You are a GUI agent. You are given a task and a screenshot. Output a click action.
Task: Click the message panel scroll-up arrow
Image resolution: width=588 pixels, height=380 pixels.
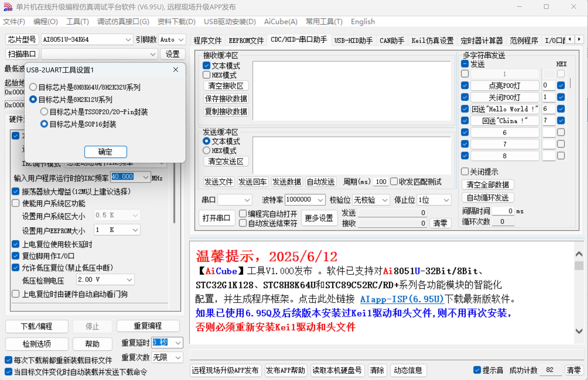(x=579, y=254)
